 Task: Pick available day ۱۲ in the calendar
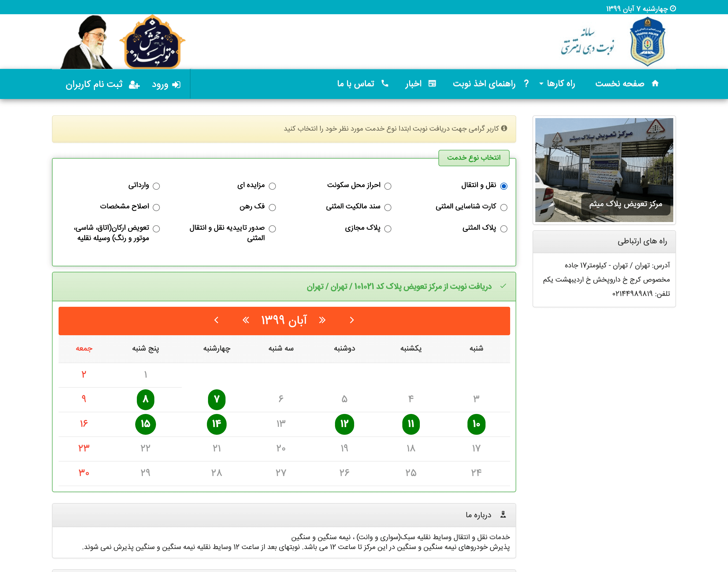coord(344,424)
